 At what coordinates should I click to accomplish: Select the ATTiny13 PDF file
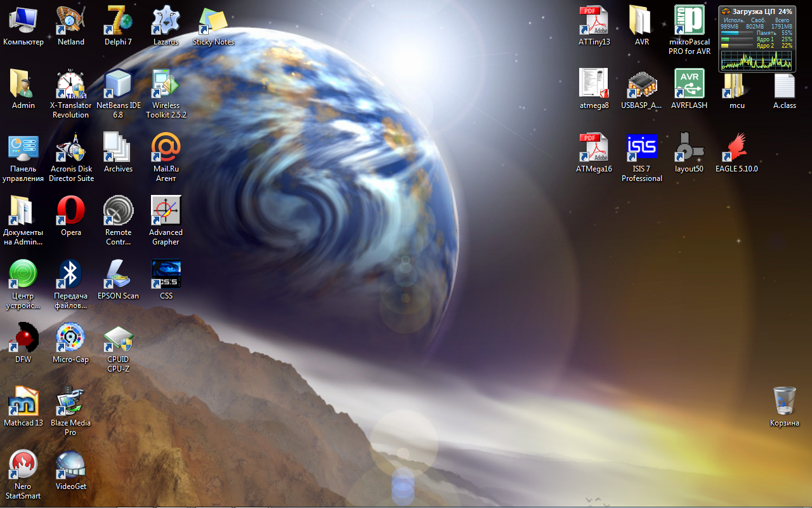tap(594, 21)
